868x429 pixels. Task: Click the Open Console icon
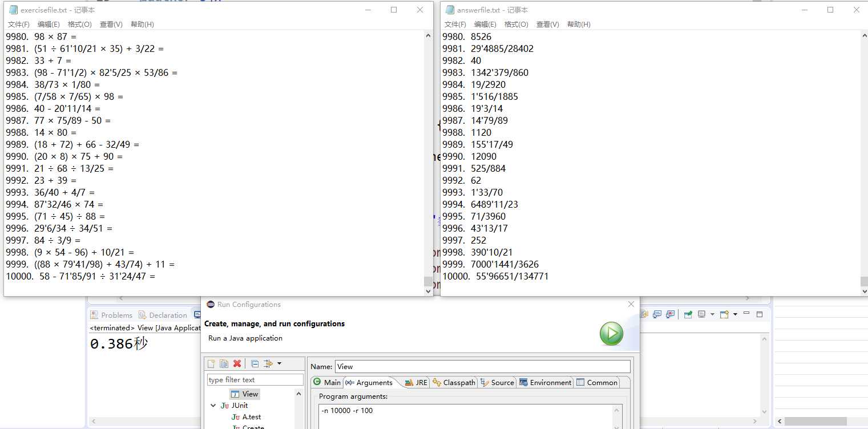(x=724, y=314)
